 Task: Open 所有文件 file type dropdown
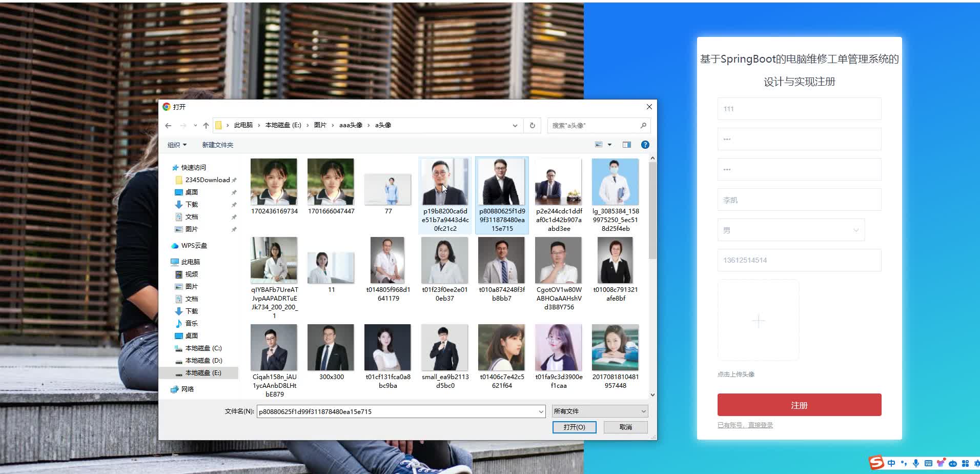tap(600, 411)
